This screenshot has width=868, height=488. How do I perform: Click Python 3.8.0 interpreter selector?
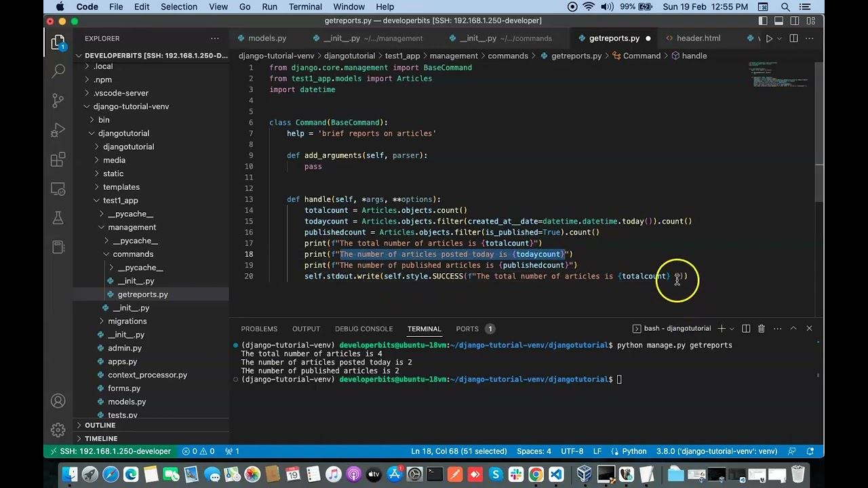(716, 451)
